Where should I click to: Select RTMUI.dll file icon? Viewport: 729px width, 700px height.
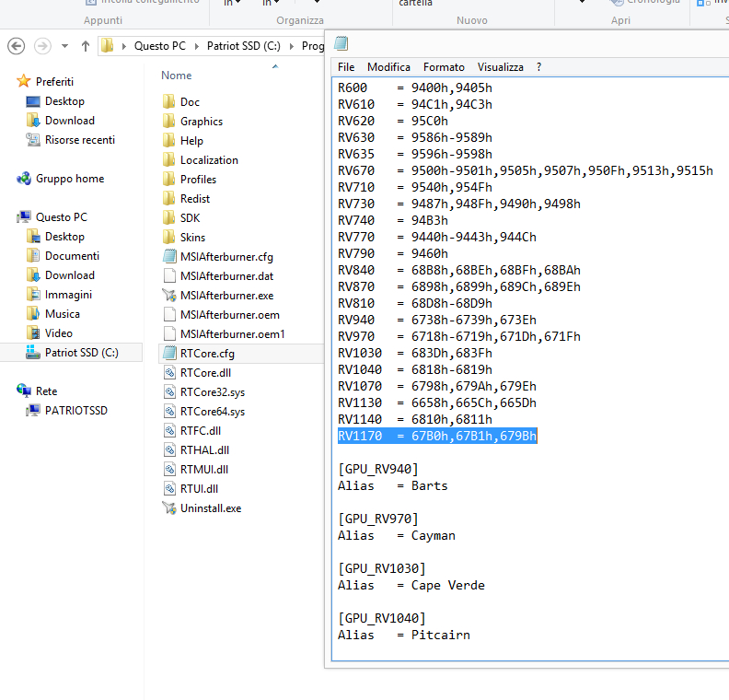click(x=169, y=470)
